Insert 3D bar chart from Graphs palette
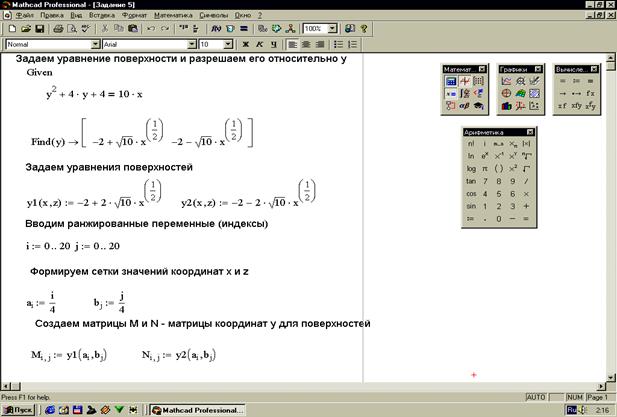This screenshot has width=617, height=417. pos(507,106)
